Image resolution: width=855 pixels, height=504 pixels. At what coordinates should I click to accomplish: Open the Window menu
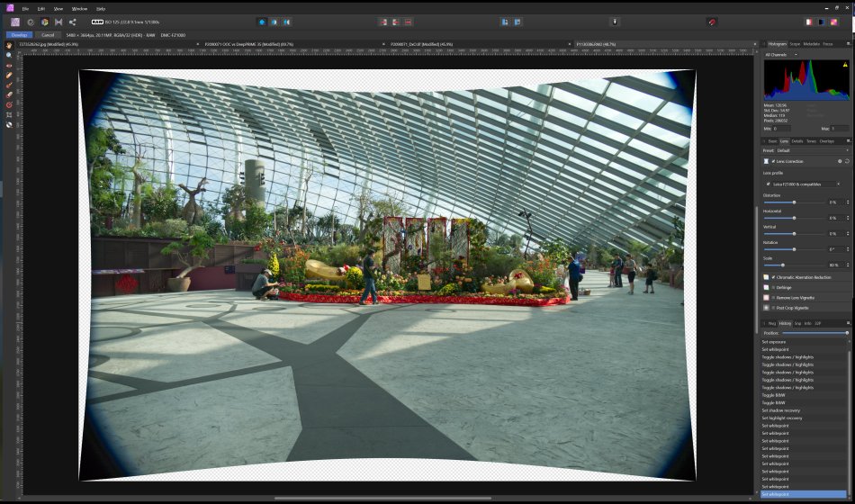pyautogui.click(x=79, y=9)
